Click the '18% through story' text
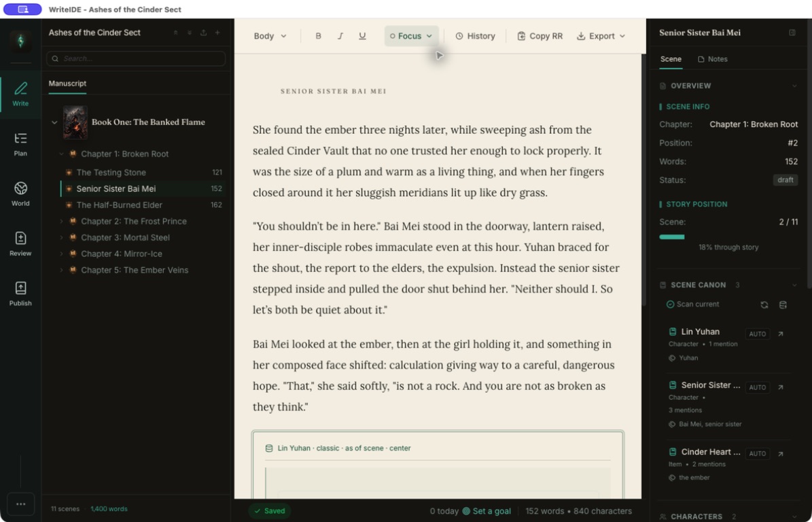812x522 pixels. (728, 247)
